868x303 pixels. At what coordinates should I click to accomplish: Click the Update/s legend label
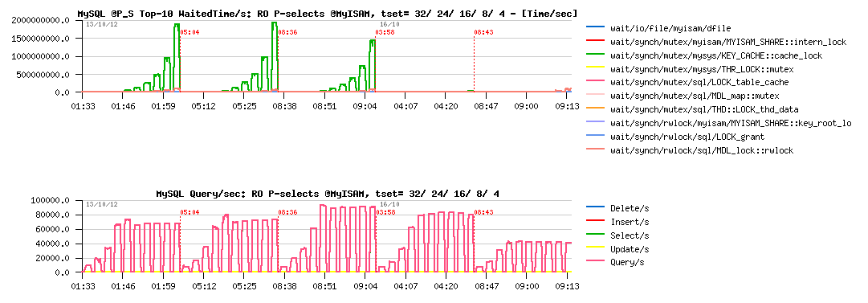pyautogui.click(x=630, y=250)
